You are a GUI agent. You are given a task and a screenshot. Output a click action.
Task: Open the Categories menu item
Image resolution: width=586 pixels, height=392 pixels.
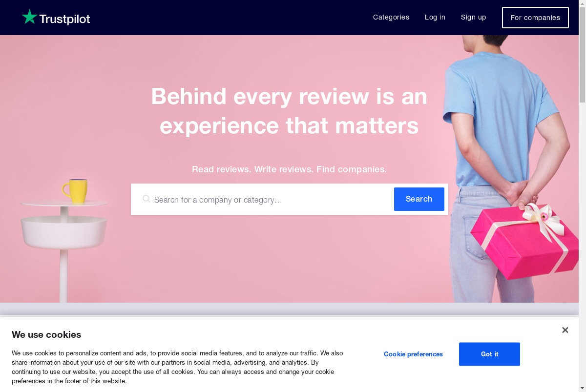pos(391,17)
